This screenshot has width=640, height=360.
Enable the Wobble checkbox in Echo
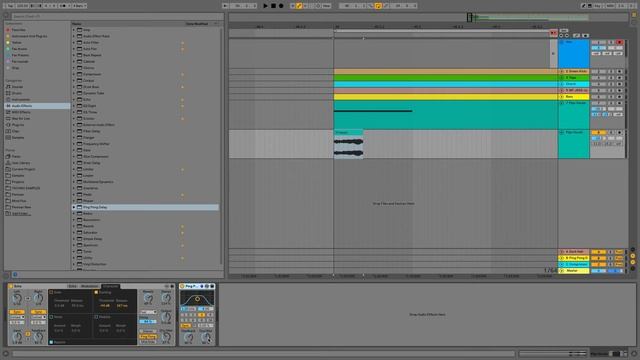click(96, 317)
